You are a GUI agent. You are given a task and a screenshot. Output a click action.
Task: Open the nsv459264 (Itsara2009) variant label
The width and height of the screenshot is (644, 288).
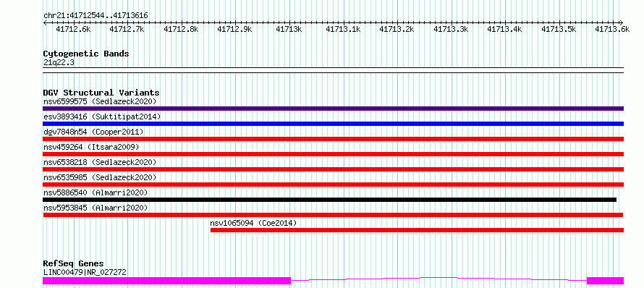pyautogui.click(x=91, y=147)
